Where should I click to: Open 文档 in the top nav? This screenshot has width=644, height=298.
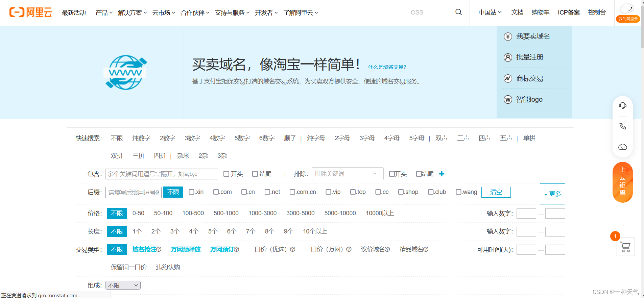(517, 12)
